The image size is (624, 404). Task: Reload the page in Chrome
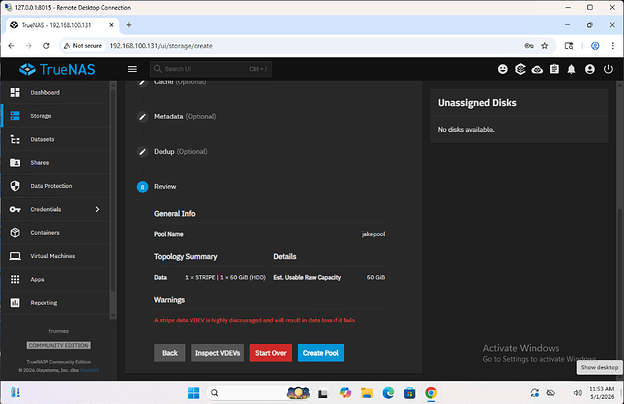pos(46,46)
